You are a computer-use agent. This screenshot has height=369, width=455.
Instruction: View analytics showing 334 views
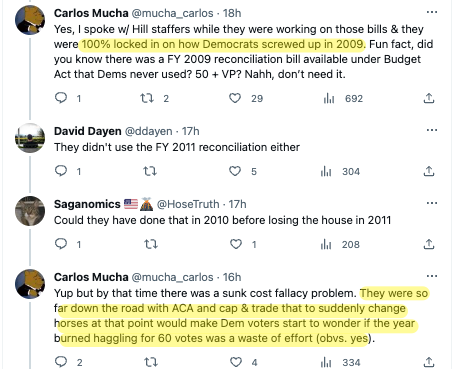tap(341, 362)
